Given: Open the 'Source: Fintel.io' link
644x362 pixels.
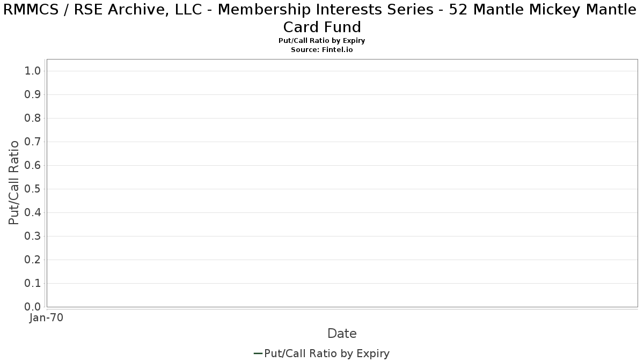Looking at the screenshot, I should click(x=322, y=49).
